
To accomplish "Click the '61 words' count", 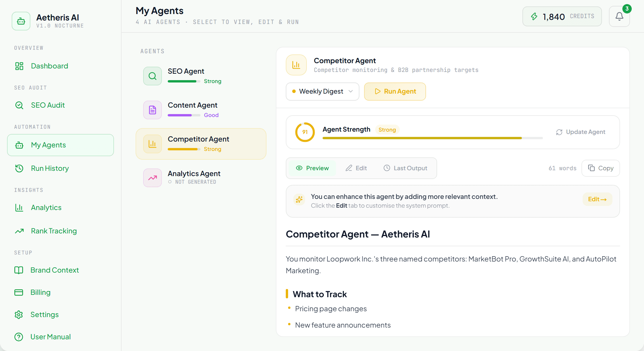I will (562, 168).
